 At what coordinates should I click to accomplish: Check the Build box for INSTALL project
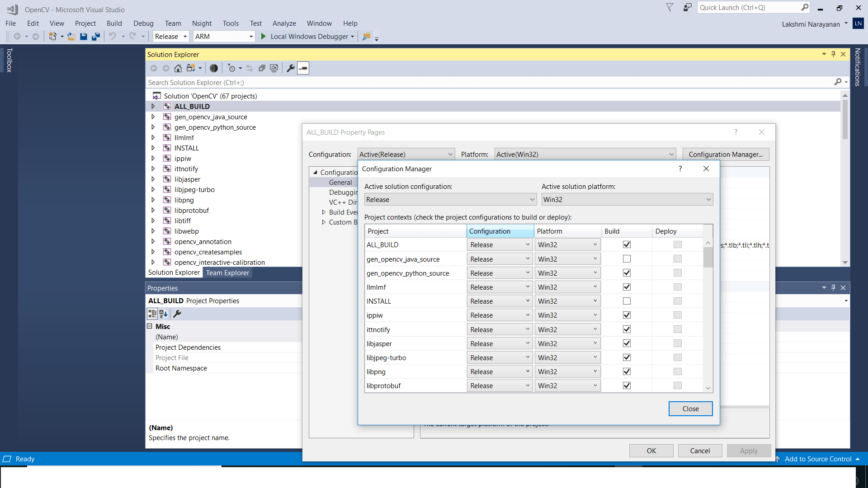pos(627,300)
